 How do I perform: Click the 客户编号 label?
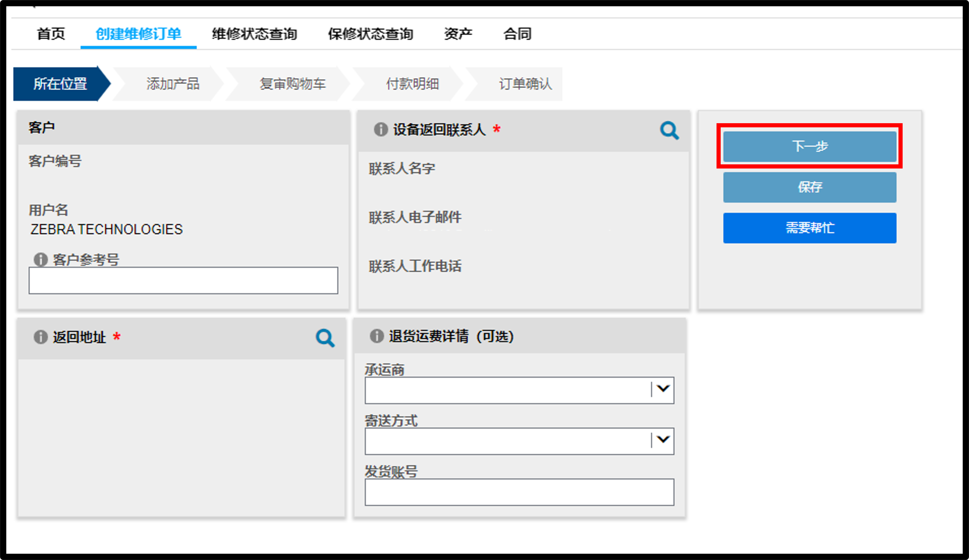pos(55,161)
